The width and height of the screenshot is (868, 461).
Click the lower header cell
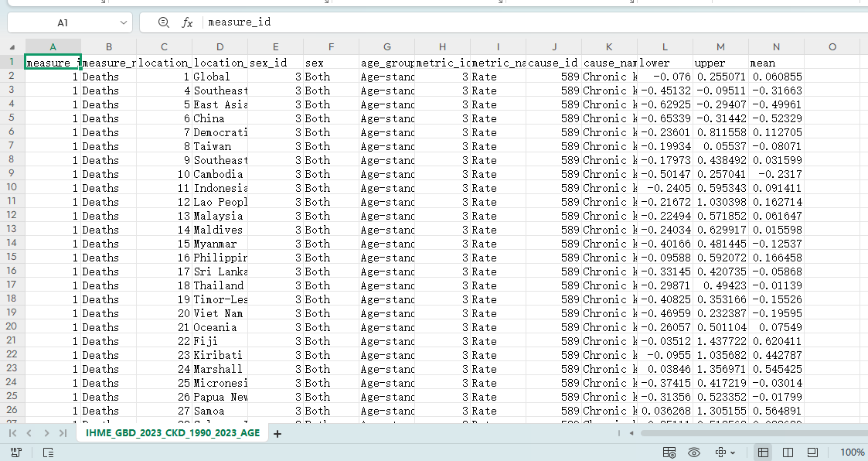point(665,63)
